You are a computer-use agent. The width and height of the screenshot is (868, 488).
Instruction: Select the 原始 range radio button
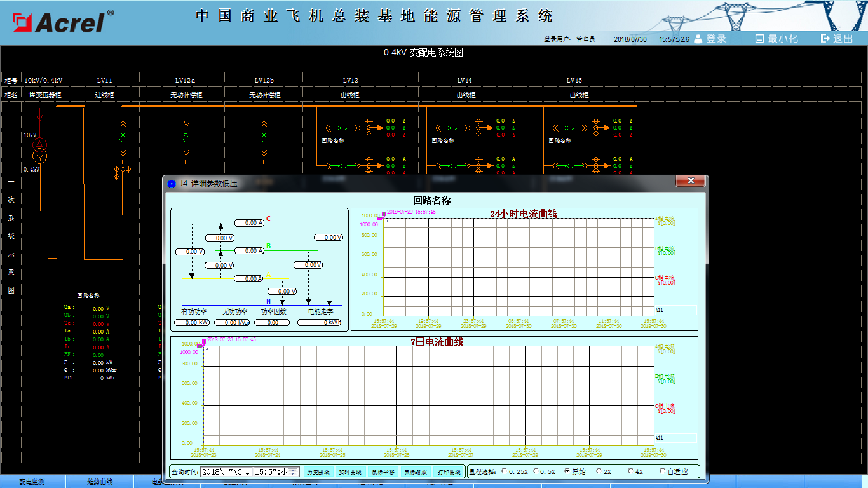tap(567, 471)
